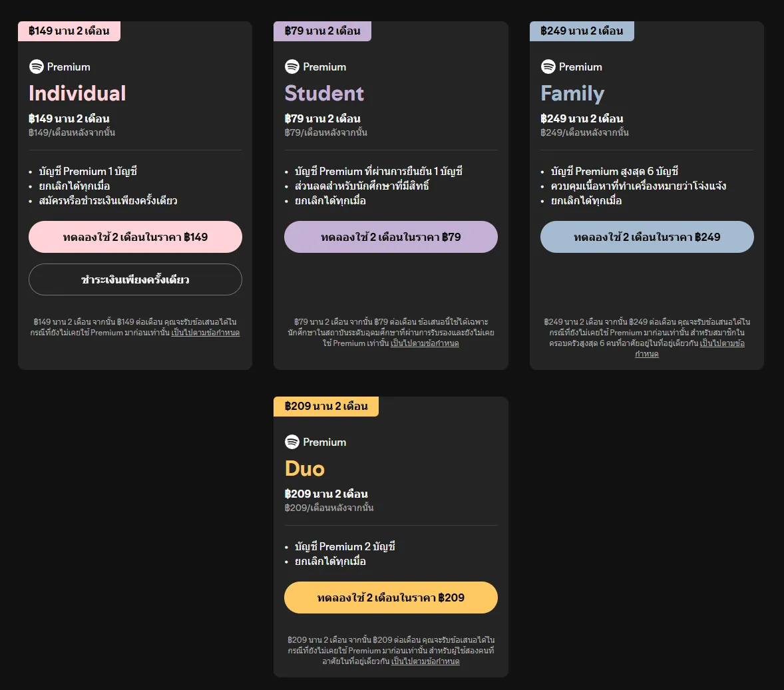Start the Family trial for ฿249
784x690 pixels.
(x=647, y=237)
